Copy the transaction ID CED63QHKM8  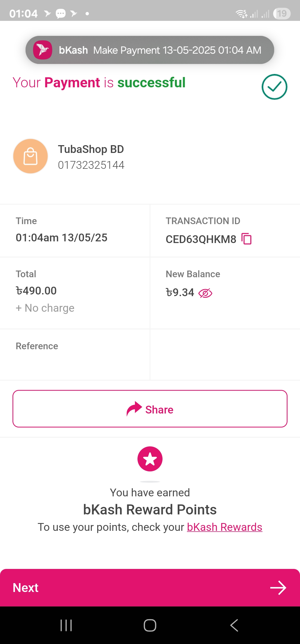tap(246, 239)
